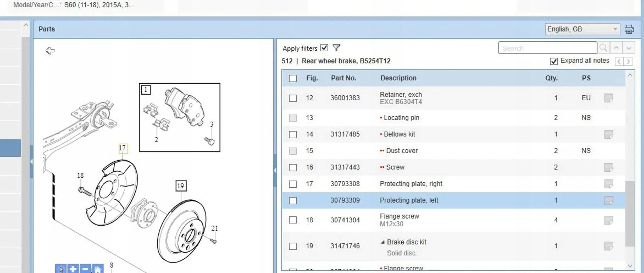The width and height of the screenshot is (644, 273).
Task: Open the note icon for Flange screw M12x30
Action: 609,220
